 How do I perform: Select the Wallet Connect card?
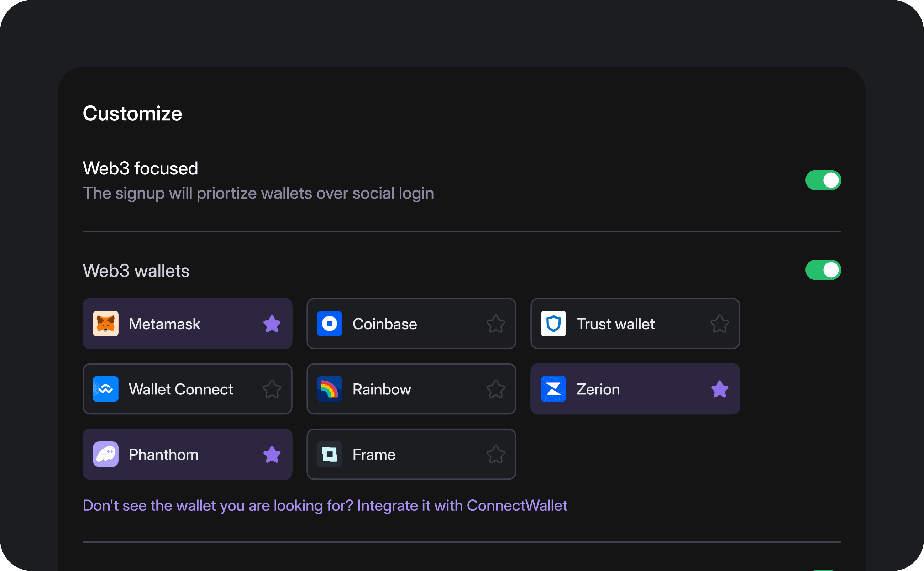point(188,389)
